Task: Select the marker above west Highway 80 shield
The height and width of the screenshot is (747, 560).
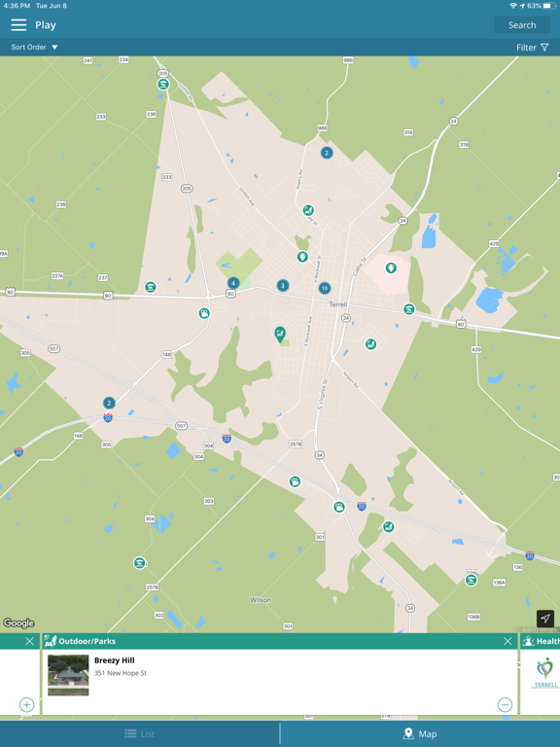Action: (x=151, y=287)
